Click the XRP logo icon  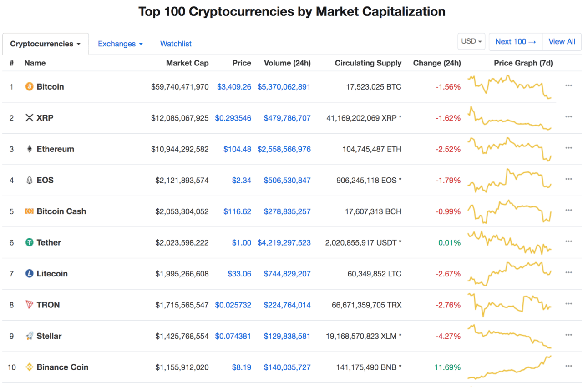(x=29, y=118)
